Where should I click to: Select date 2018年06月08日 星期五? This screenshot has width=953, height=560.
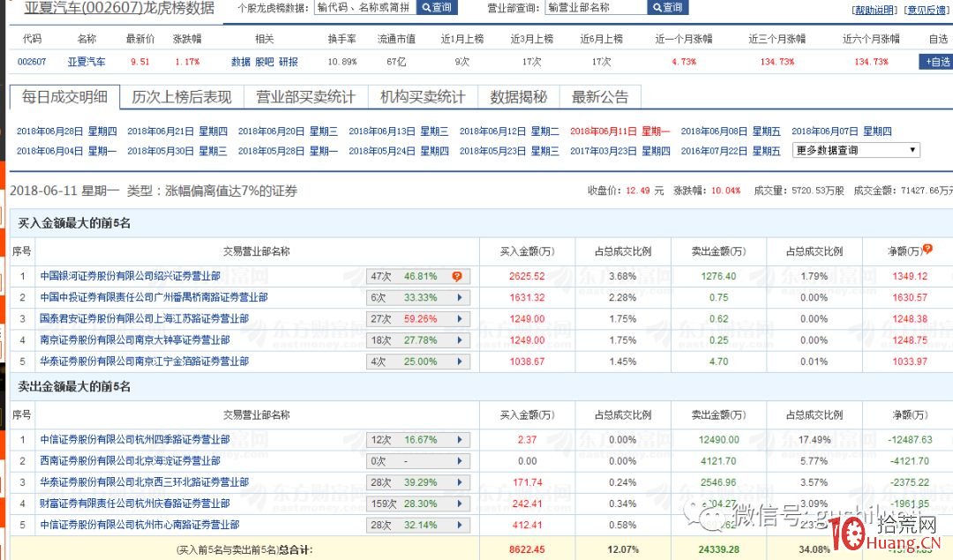click(731, 131)
